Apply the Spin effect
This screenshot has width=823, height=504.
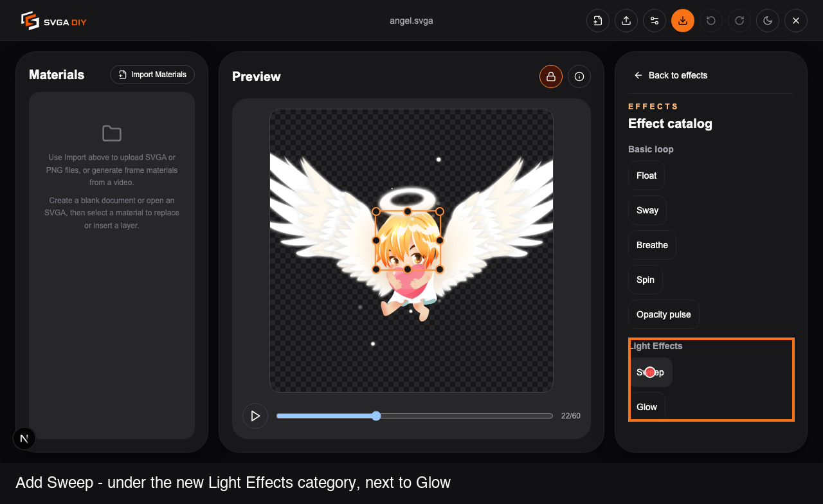point(646,280)
